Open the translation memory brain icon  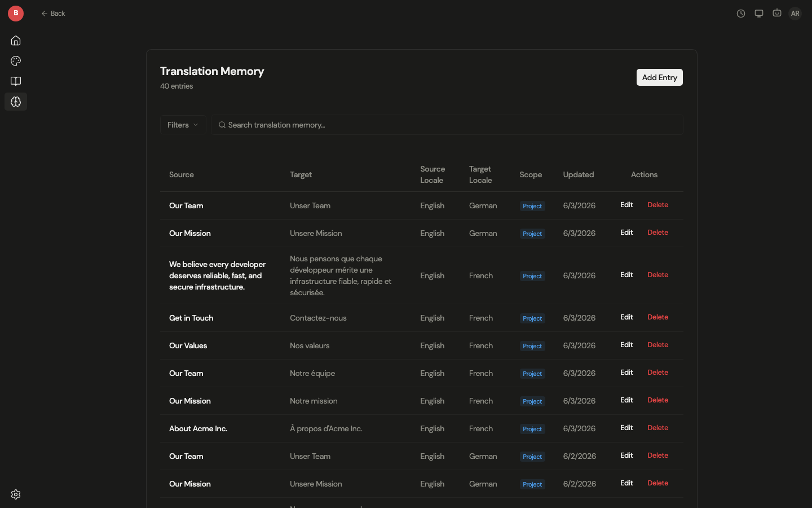(16, 102)
